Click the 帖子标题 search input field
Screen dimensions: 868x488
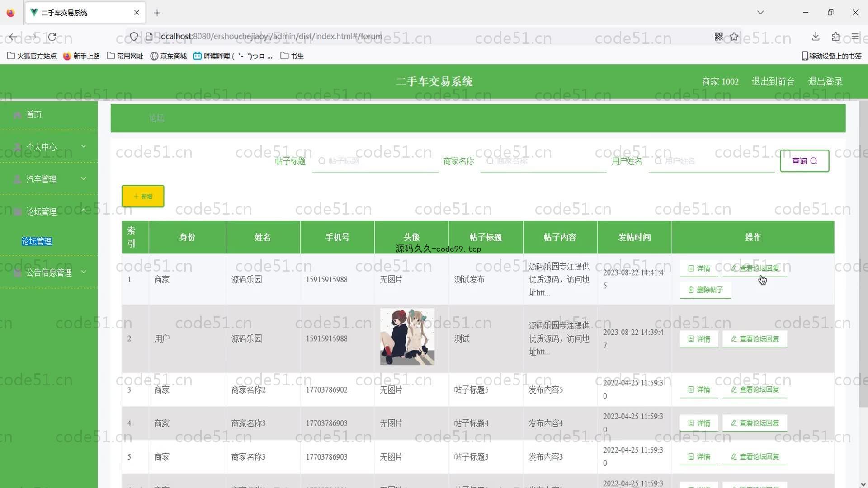point(375,161)
